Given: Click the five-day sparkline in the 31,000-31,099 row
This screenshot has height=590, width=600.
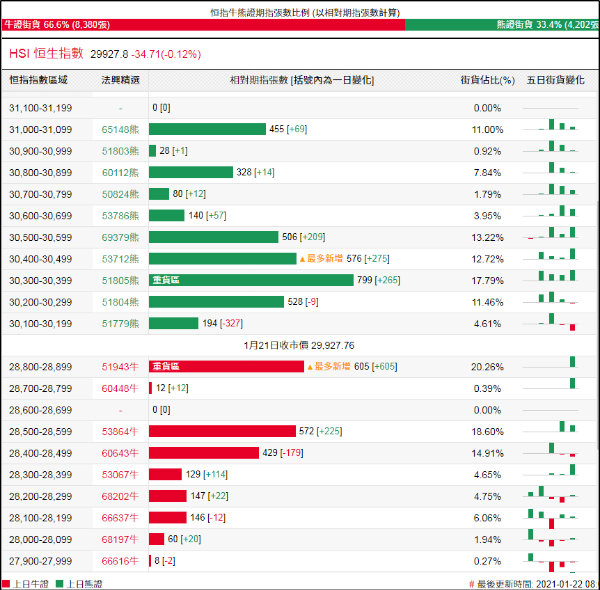Looking at the screenshot, I should (x=551, y=125).
